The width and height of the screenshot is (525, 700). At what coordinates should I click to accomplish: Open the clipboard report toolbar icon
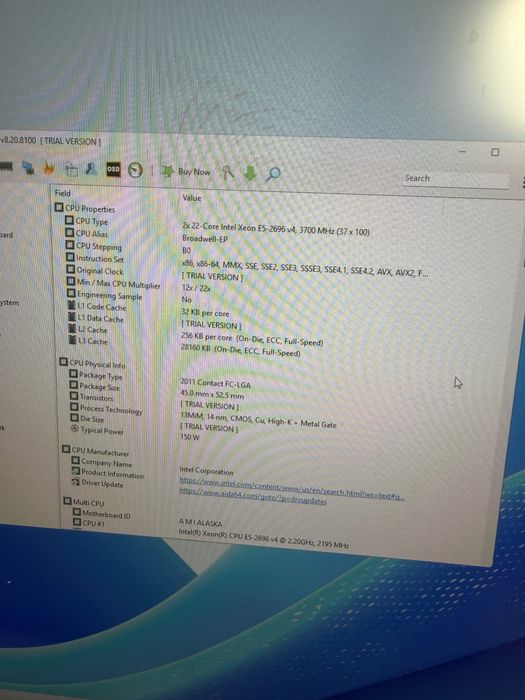[x=71, y=169]
